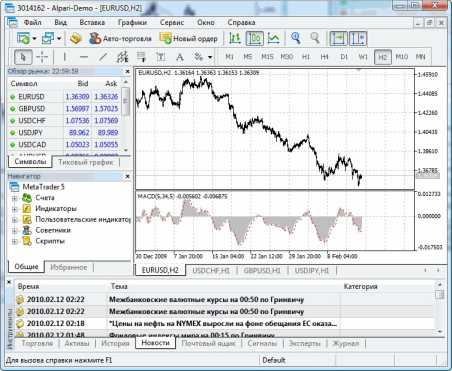
Task: Open the profiles icon in toolbar
Action: 48,39
